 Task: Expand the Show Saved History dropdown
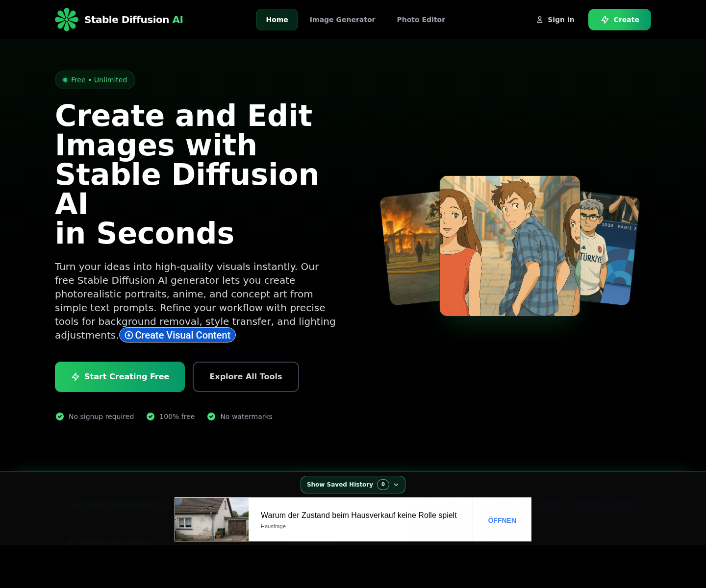click(x=353, y=484)
